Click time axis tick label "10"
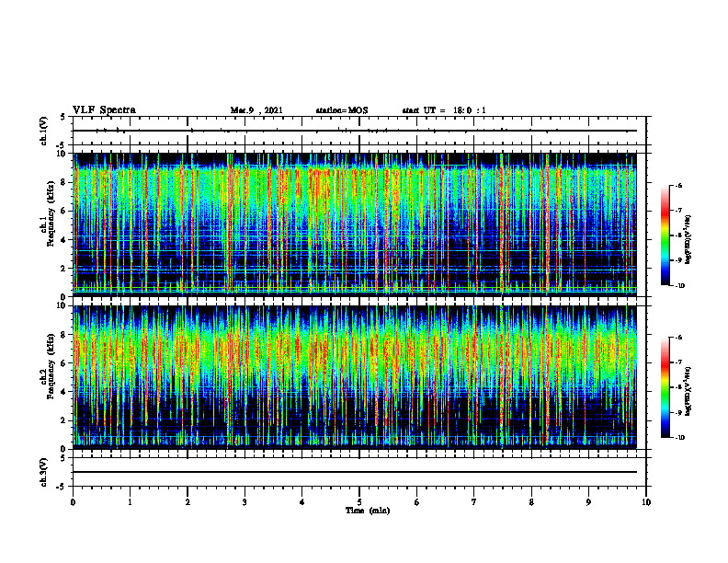 [646, 502]
